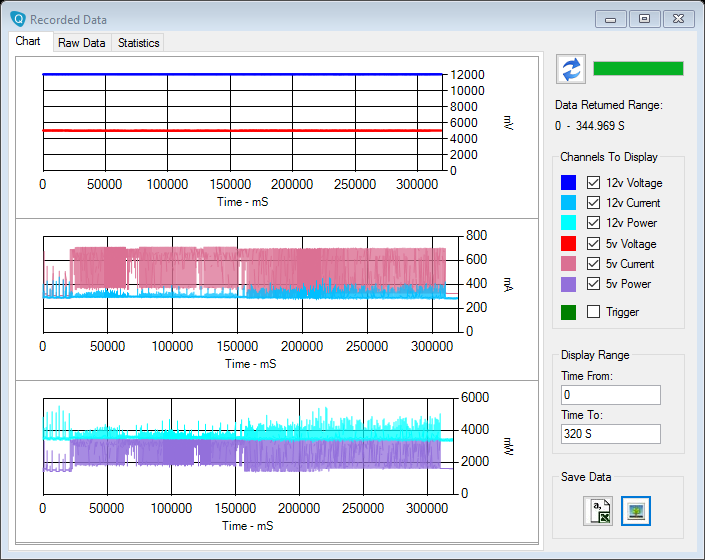Switch to the Raw Data tab
Image resolution: width=705 pixels, height=560 pixels.
coord(81,43)
